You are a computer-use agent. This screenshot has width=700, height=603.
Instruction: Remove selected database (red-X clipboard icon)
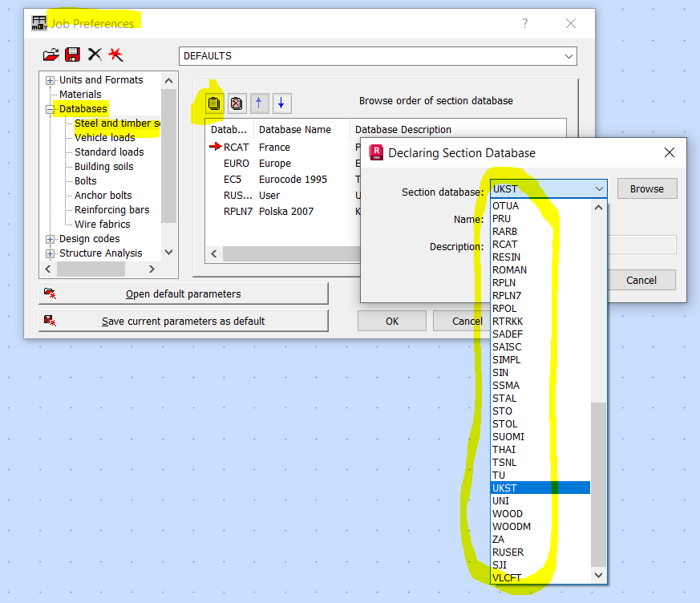tap(237, 103)
